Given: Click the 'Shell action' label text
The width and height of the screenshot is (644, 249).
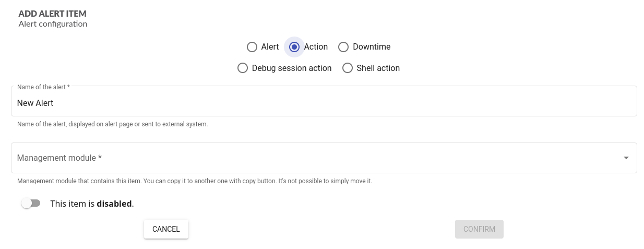Looking at the screenshot, I should (x=378, y=68).
